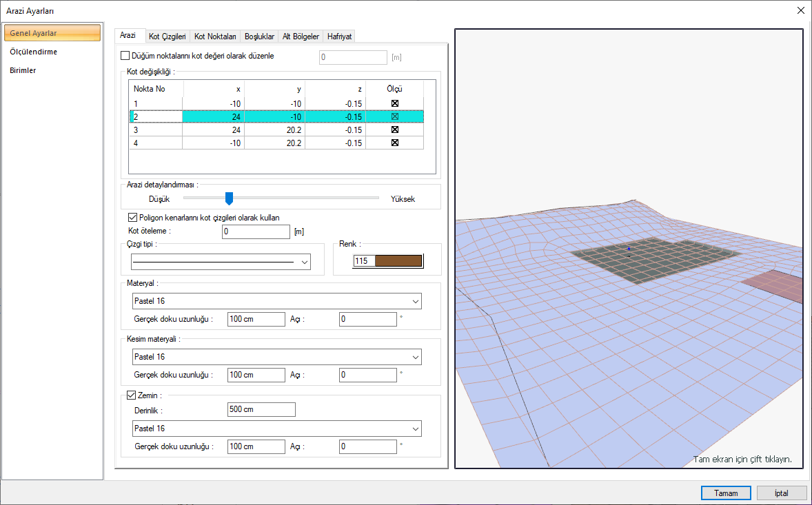Viewport: 812px width, 505px height.
Task: Toggle Ölçü checkbox for point 1
Action: [x=395, y=103]
